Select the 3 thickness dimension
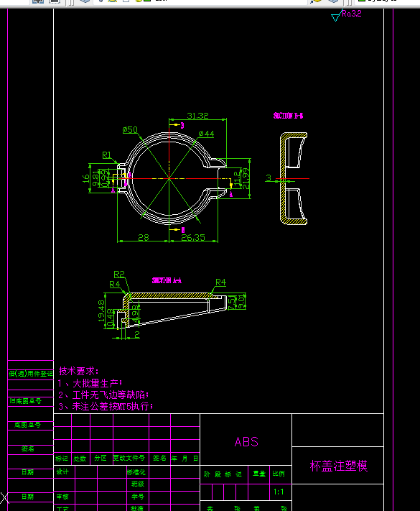This screenshot has width=420, height=511. pos(269,178)
